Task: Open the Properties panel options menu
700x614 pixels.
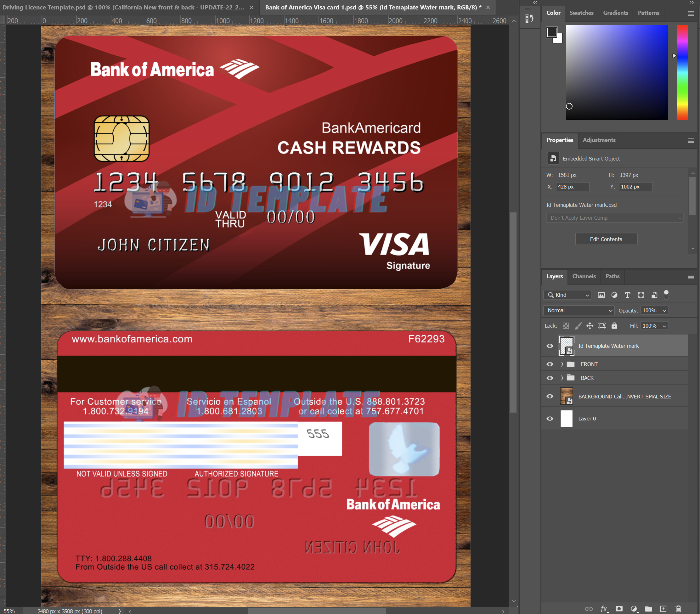Action: pos(691,141)
